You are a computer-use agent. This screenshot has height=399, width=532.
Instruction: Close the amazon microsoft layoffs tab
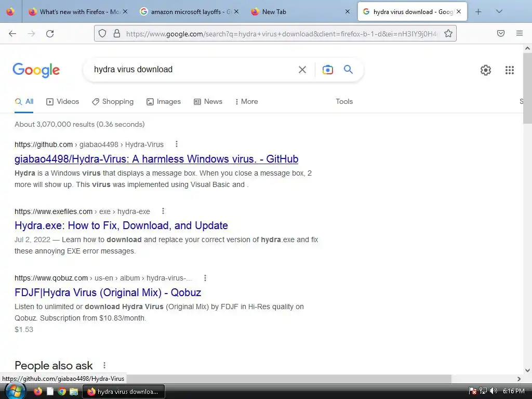[x=236, y=11]
